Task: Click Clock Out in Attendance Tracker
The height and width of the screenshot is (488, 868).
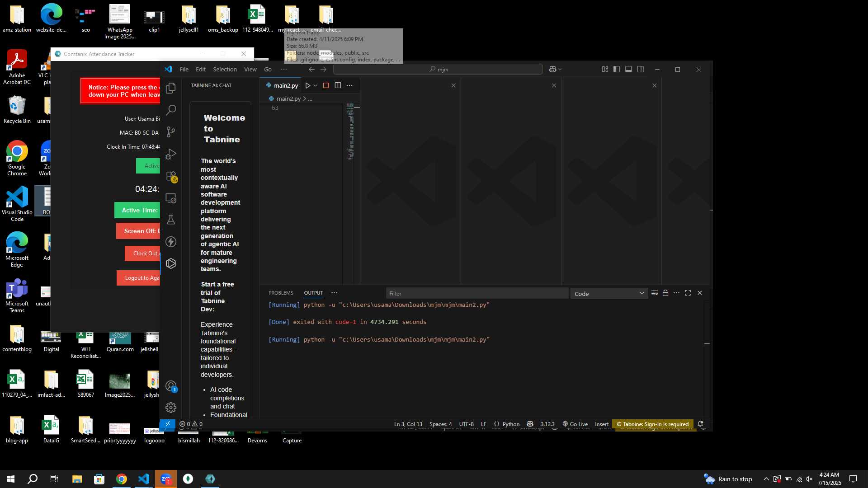Action: (x=143, y=253)
